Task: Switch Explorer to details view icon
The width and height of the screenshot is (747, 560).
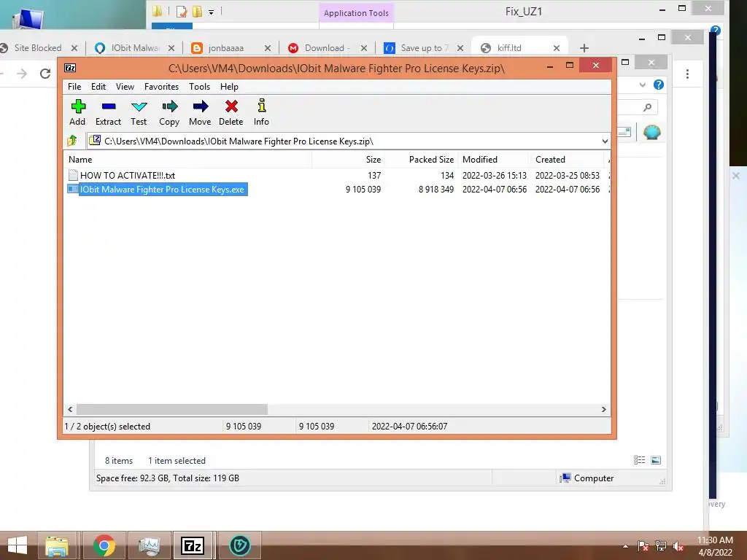Action: coord(639,460)
